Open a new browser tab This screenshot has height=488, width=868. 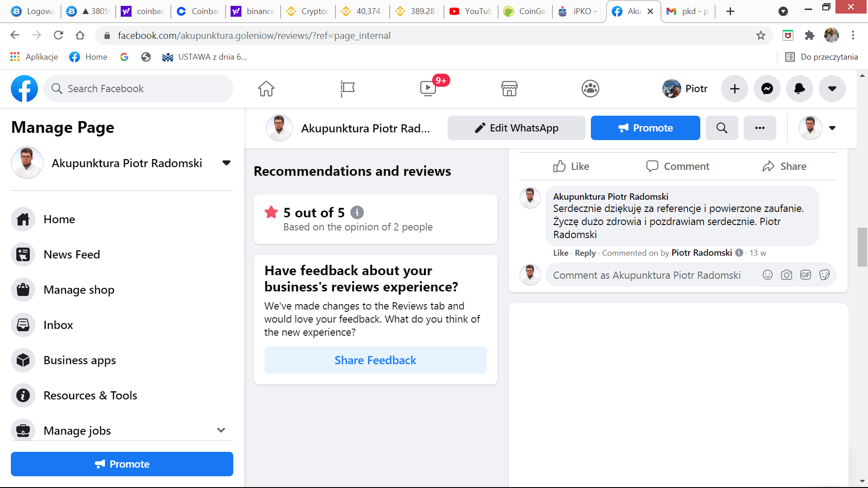coord(730,11)
